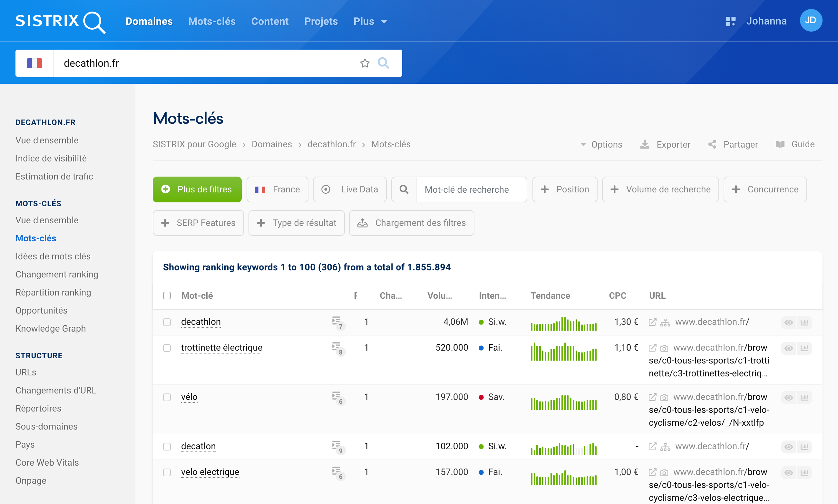
Task: Click the star/bookmark icon on search bar
Action: tap(365, 63)
